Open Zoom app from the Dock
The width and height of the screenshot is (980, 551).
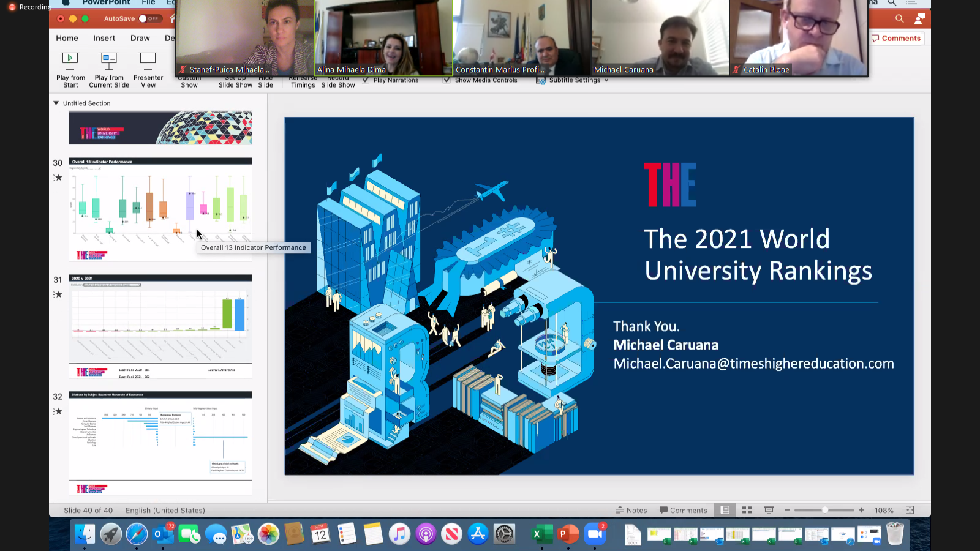click(x=595, y=534)
